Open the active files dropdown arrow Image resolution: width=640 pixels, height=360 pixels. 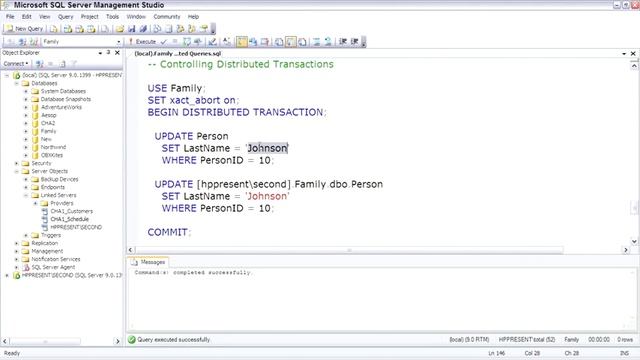[624, 53]
